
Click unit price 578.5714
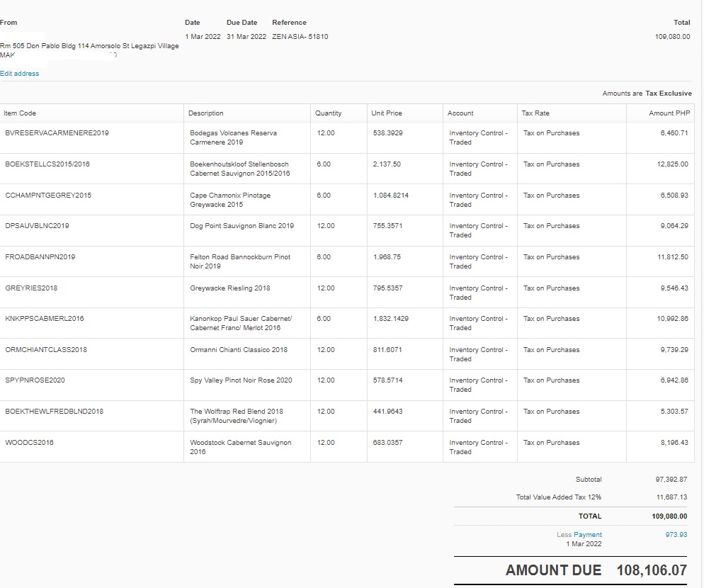[387, 380]
